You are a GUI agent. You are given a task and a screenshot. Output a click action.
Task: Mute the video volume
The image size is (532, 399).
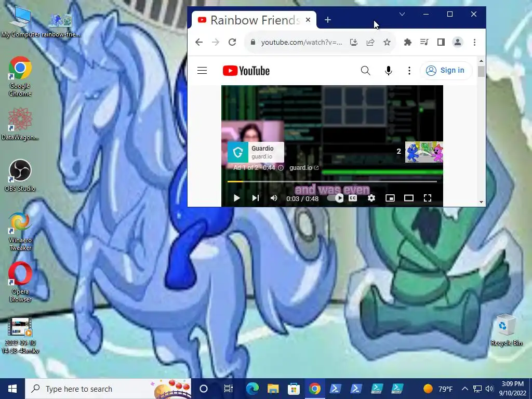pos(274,198)
